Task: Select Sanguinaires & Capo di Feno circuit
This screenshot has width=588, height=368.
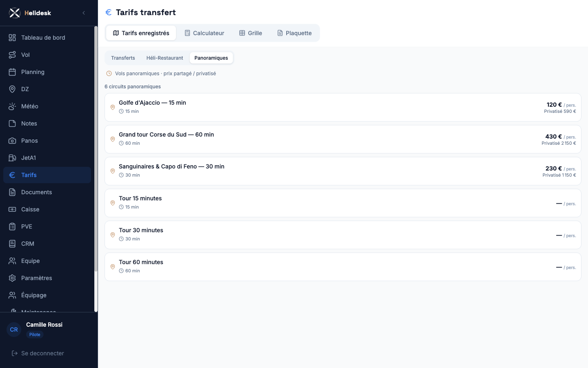Action: click(343, 171)
